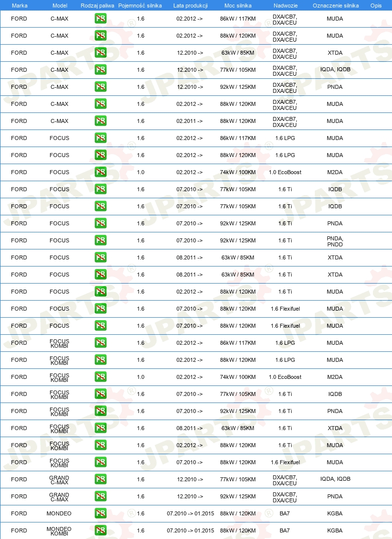Click the Opis column header
The image size is (392, 539).
point(376,6)
